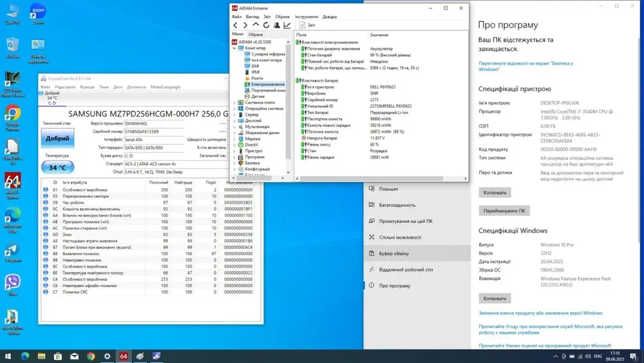The height and width of the screenshot is (363, 644).
Task: Switch to the Обране tab in AIDA64
Action: (256, 34)
